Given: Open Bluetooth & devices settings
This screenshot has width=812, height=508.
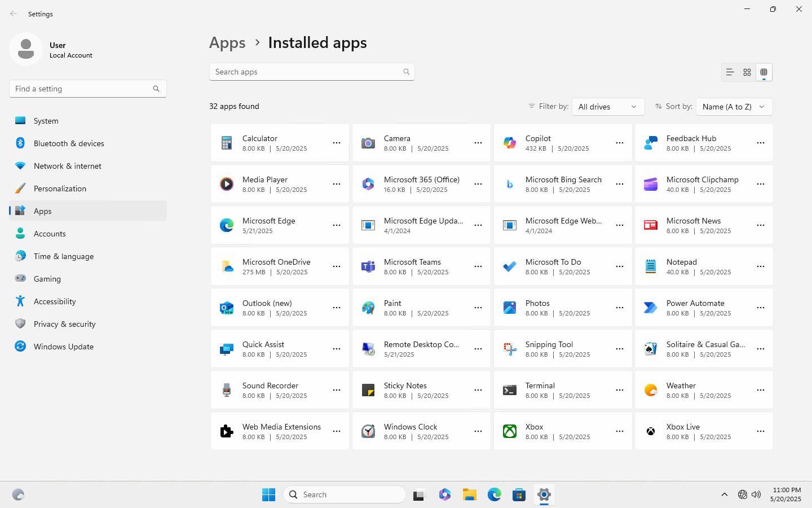Looking at the screenshot, I should [88, 143].
